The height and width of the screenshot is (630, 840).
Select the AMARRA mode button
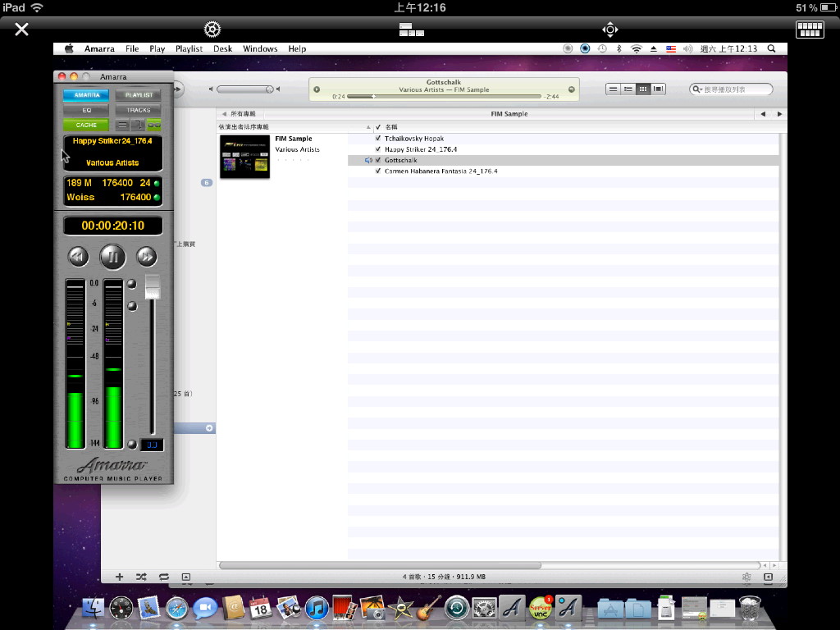coord(85,95)
